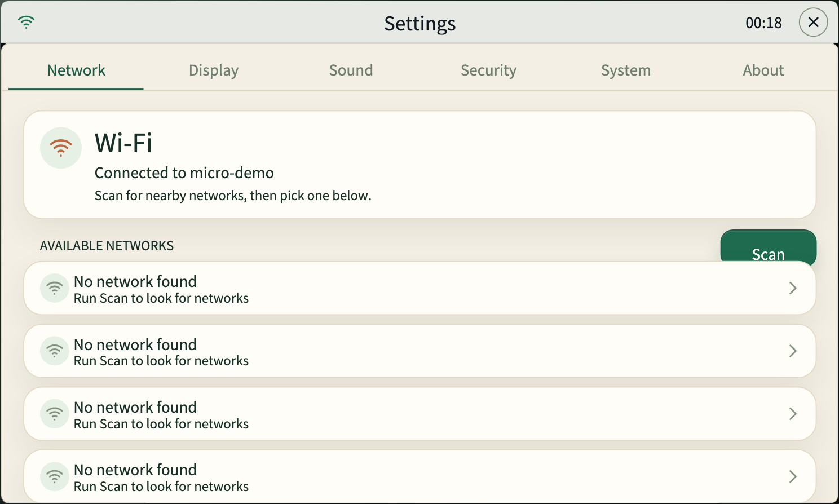Open the Sound tab
This screenshot has width=839, height=504.
(x=351, y=70)
